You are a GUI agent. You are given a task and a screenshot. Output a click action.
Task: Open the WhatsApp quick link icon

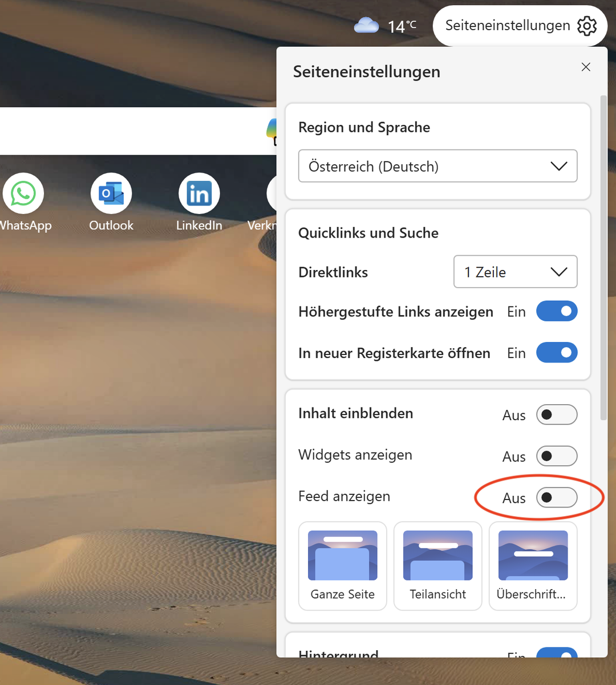[23, 194]
